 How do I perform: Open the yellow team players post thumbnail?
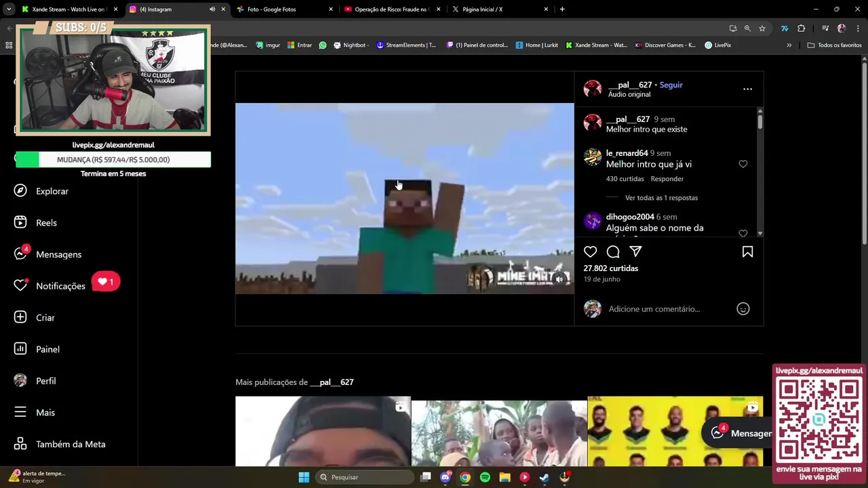point(675,431)
